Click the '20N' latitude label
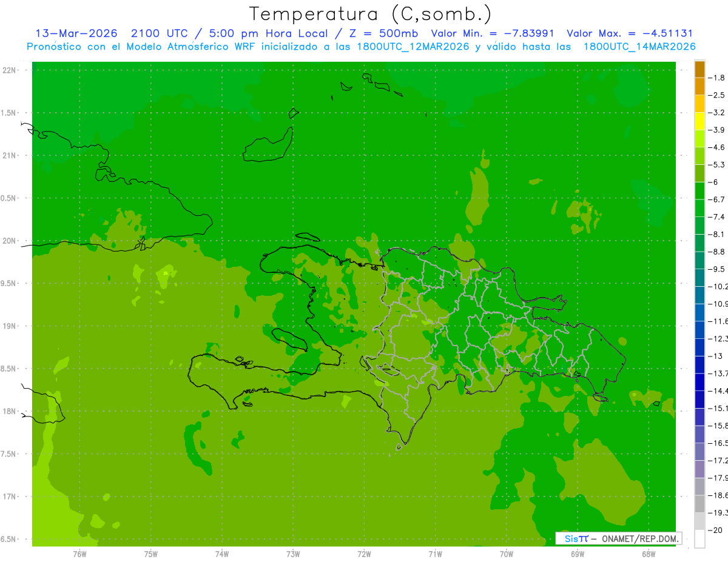This screenshot has height=562, width=728. point(10,241)
